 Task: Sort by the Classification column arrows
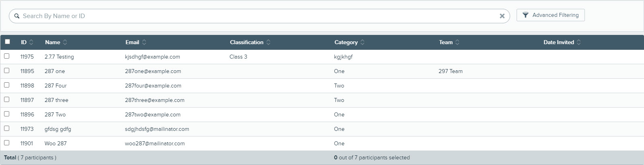coord(269,42)
